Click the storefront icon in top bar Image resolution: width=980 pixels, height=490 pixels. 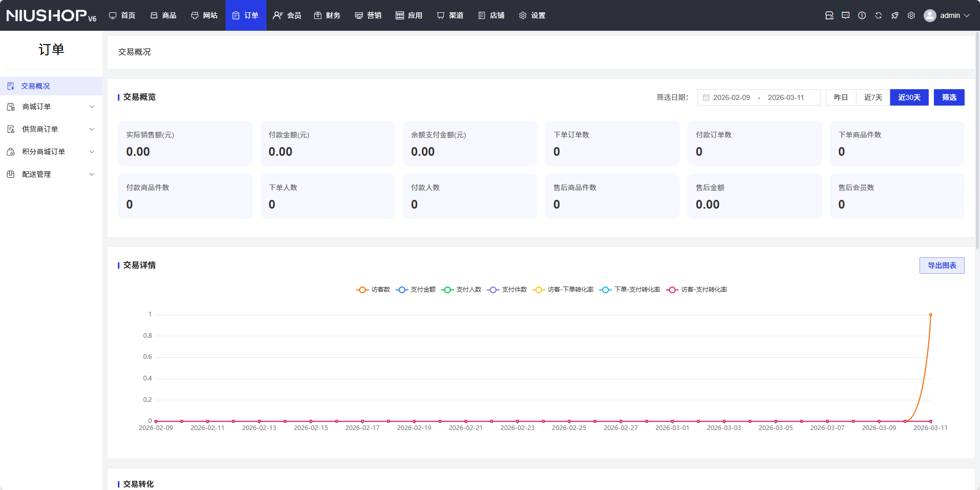point(829,15)
